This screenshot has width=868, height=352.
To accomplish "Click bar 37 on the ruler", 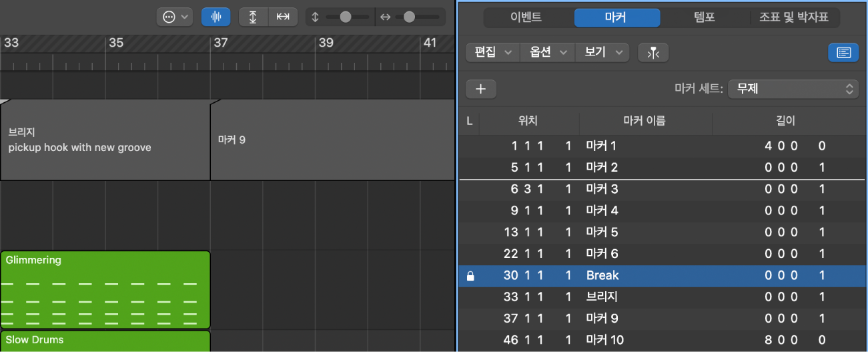I will point(220,43).
